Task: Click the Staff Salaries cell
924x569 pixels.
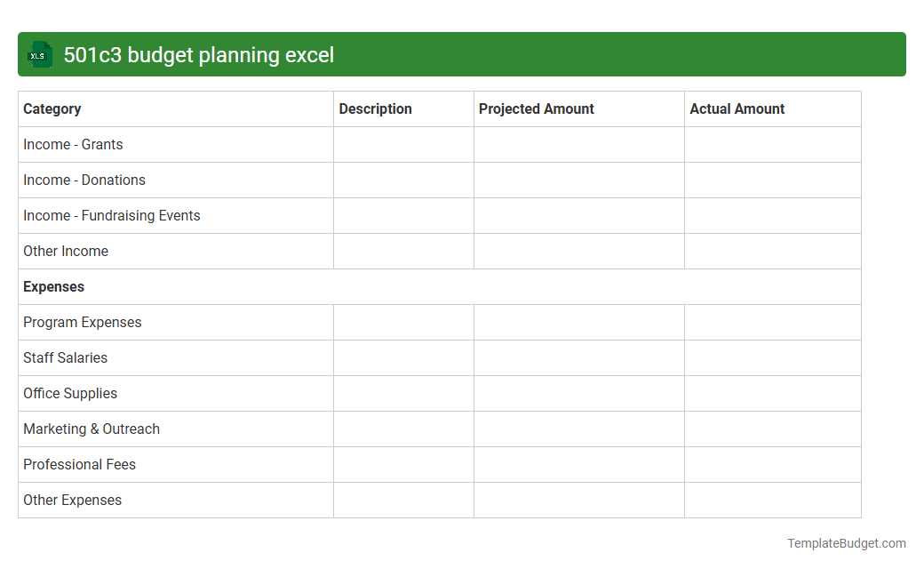Action: pyautogui.click(x=65, y=357)
